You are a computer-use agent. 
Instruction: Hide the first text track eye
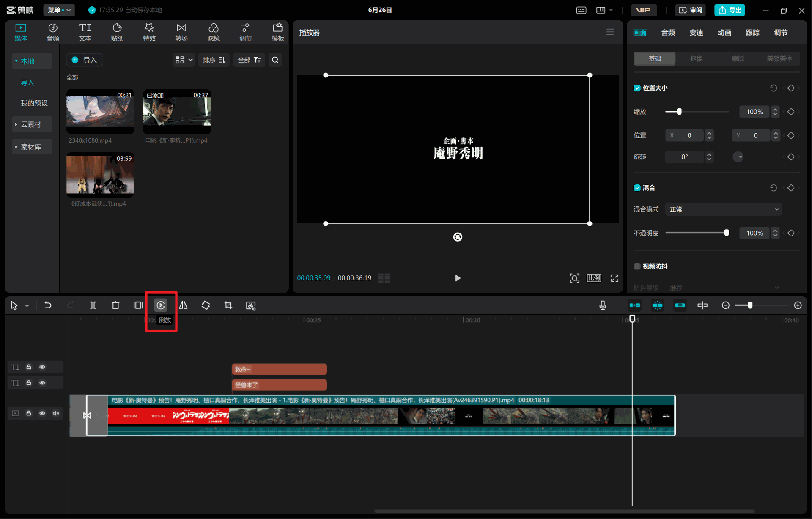point(42,367)
